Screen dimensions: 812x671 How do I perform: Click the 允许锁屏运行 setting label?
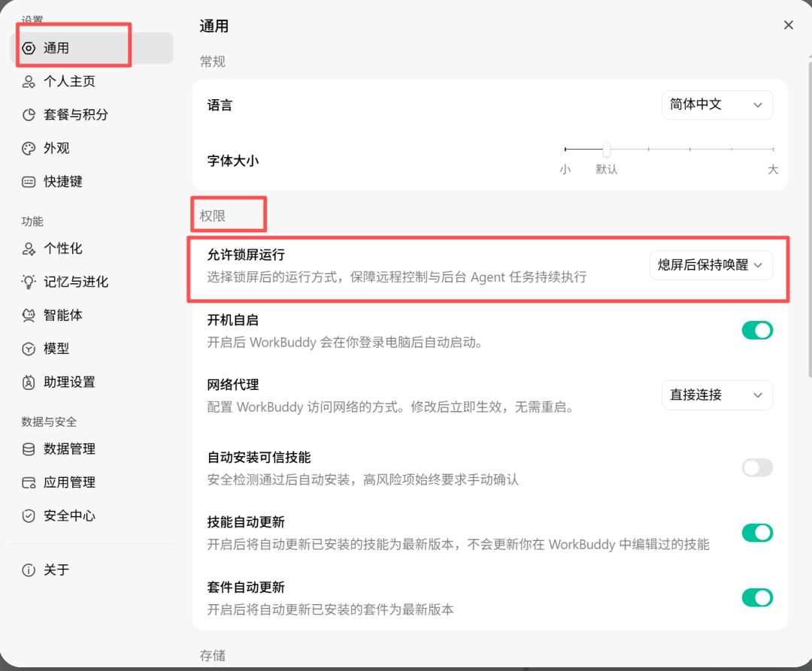[246, 255]
